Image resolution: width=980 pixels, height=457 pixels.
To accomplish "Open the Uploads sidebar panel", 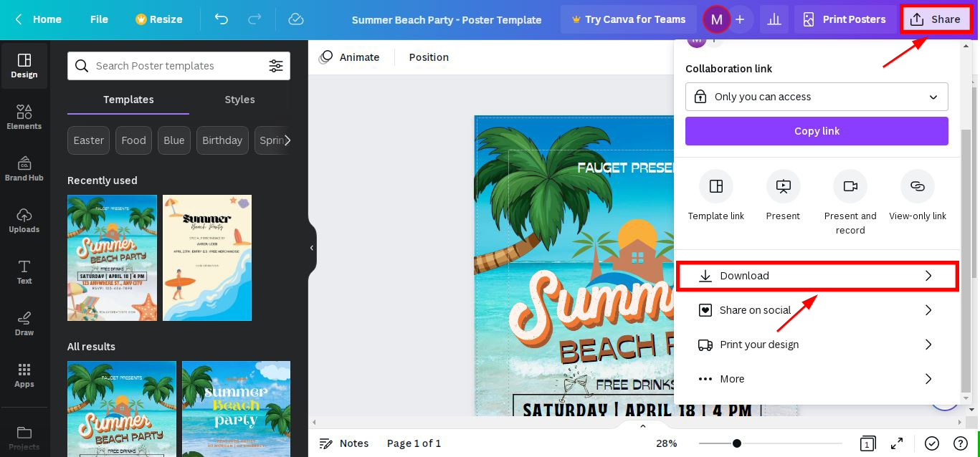I will point(24,220).
